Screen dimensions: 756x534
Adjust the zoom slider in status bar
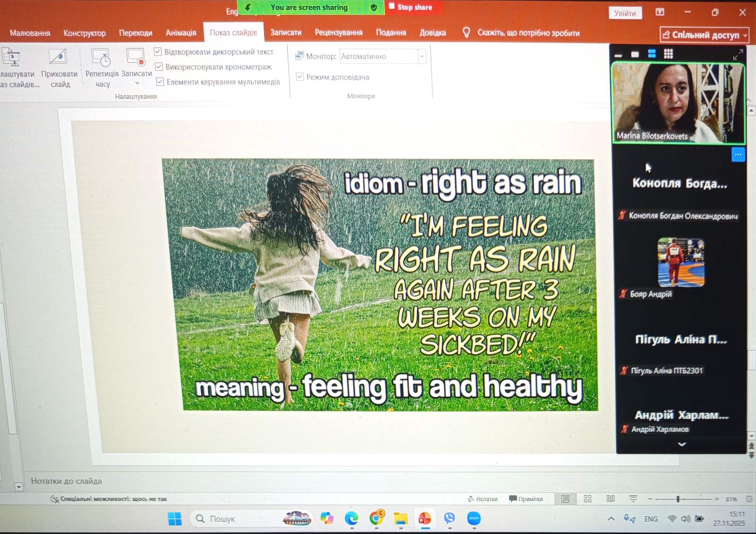point(678,499)
